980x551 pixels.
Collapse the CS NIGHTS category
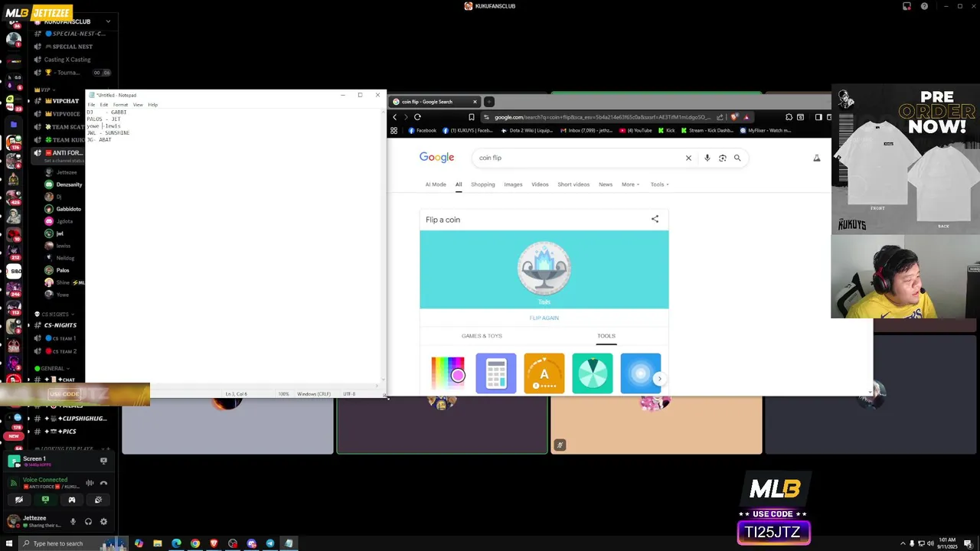[x=55, y=315]
